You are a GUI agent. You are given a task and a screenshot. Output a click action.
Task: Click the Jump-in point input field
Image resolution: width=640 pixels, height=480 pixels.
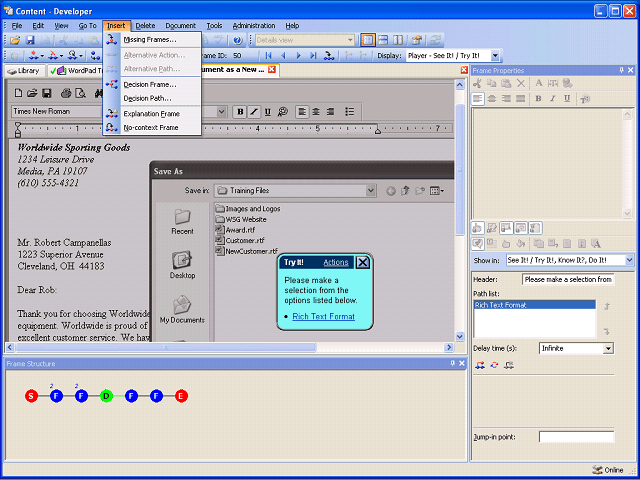click(x=576, y=437)
